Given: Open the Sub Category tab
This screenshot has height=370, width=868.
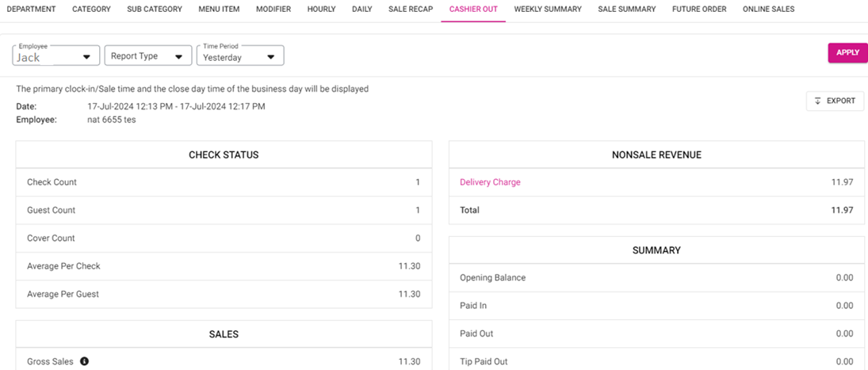Looking at the screenshot, I should click(x=155, y=10).
